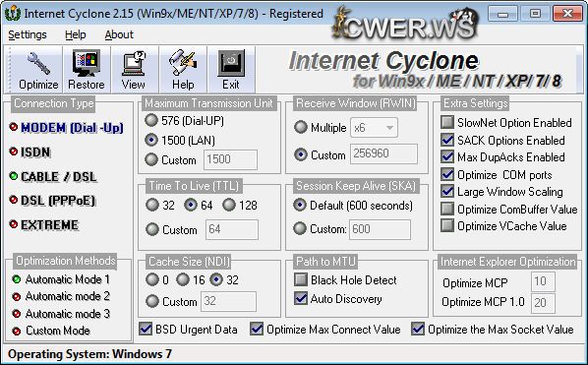Select Custom TTL radio button
The image size is (588, 365).
[152, 229]
